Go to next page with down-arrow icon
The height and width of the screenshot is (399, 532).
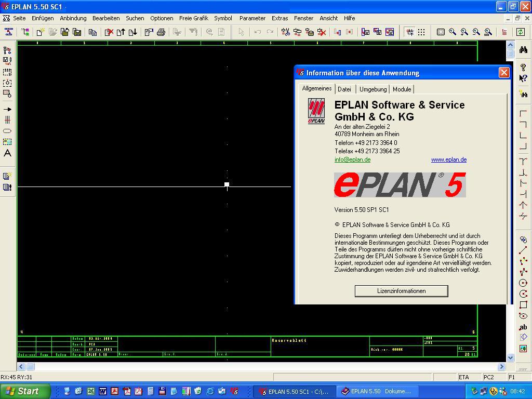click(132, 32)
